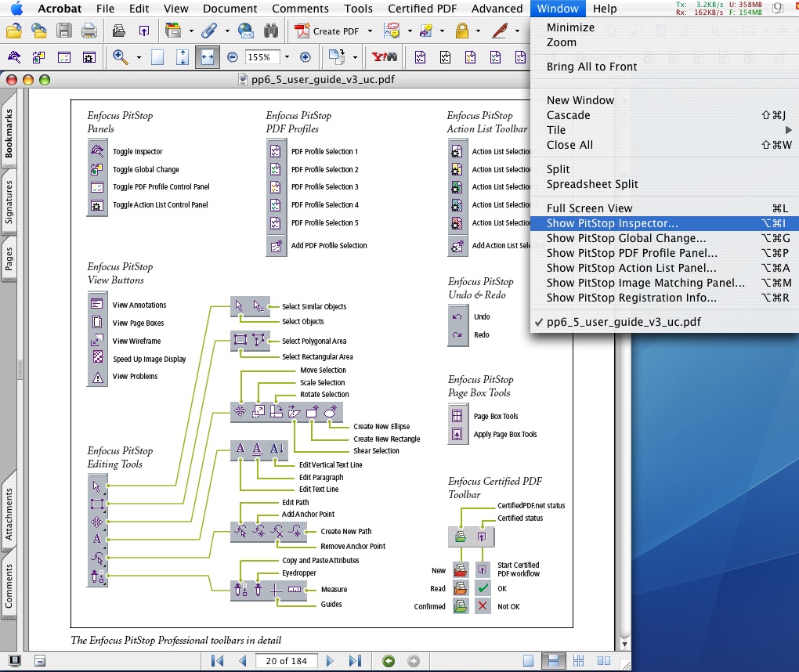Click the Email globe-envelope icon
Viewport: 799px width, 672px height.
246,31
